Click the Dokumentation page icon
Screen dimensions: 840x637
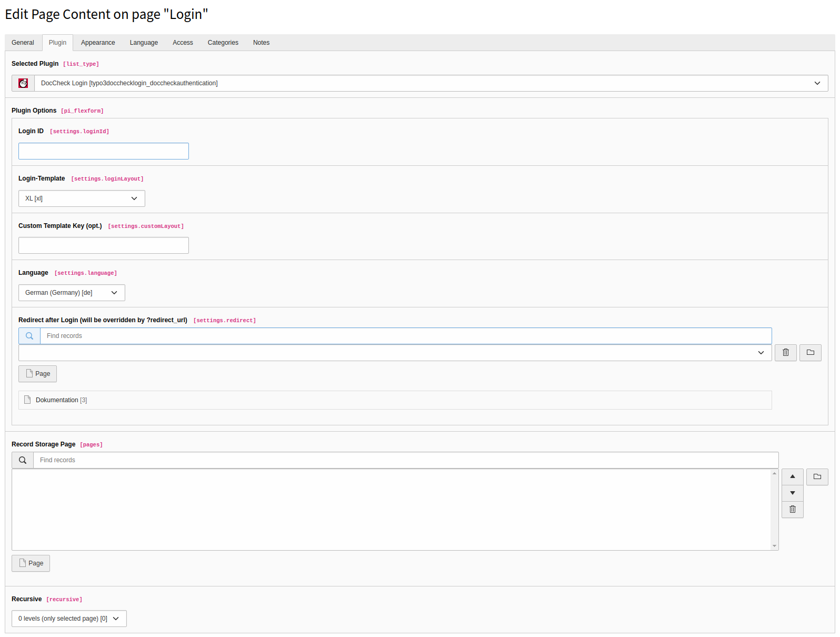point(27,400)
